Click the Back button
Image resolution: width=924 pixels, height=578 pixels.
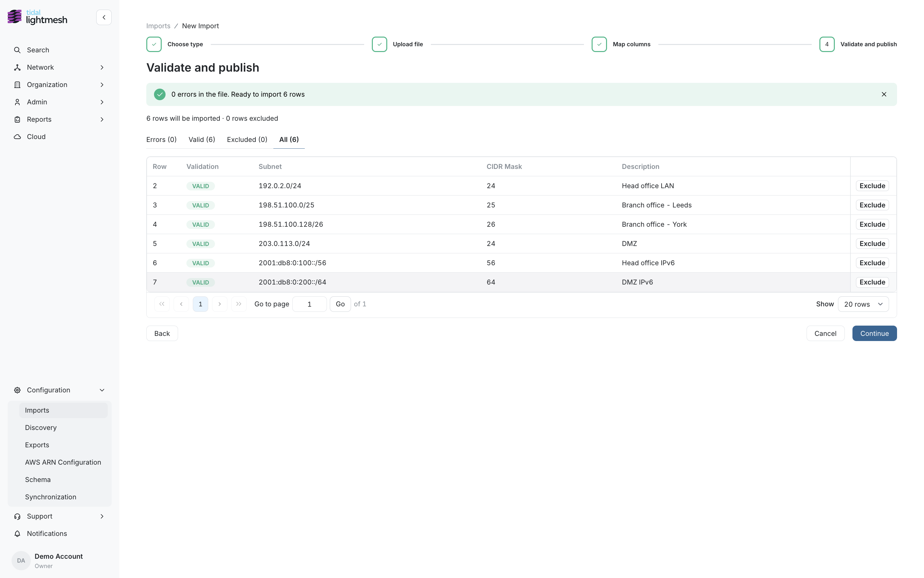point(162,333)
